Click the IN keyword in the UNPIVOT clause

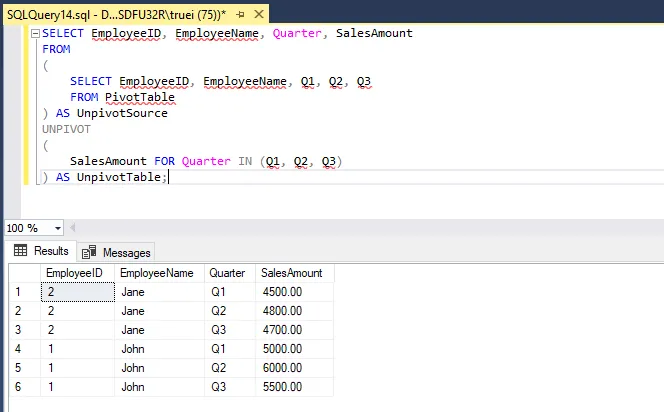(245, 161)
